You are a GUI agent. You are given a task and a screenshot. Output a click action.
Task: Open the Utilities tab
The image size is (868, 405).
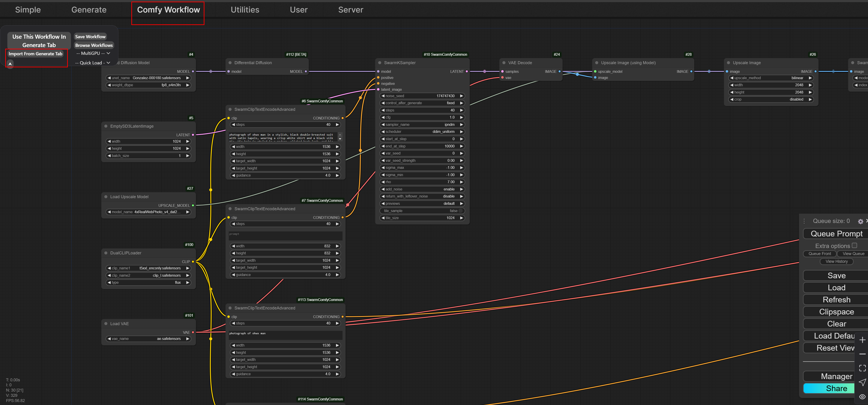[245, 10]
